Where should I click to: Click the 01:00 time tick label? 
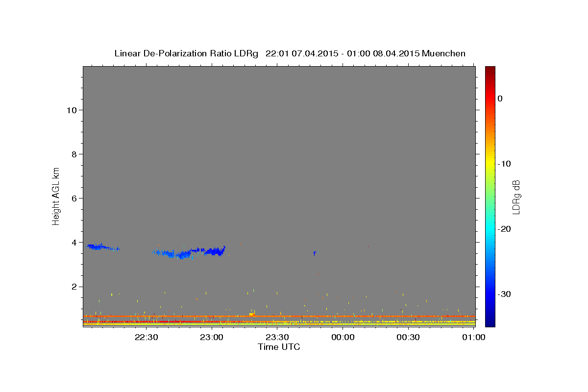(473, 337)
